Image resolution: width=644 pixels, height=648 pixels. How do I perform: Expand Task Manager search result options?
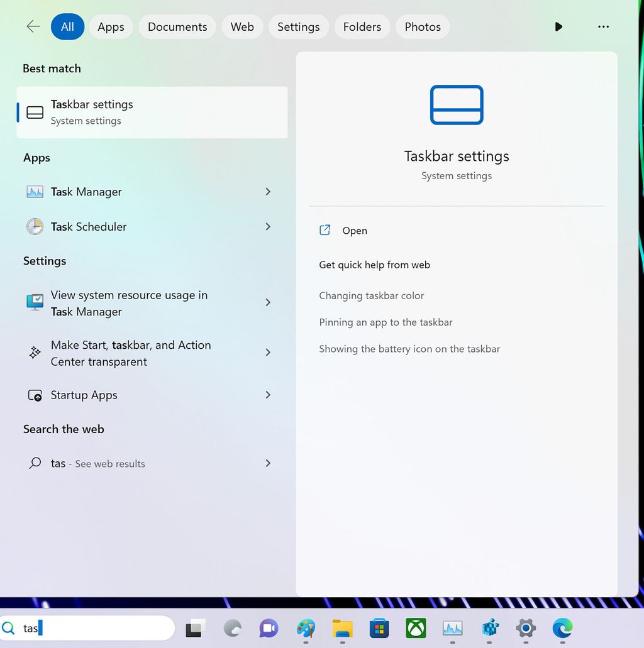pos(268,192)
